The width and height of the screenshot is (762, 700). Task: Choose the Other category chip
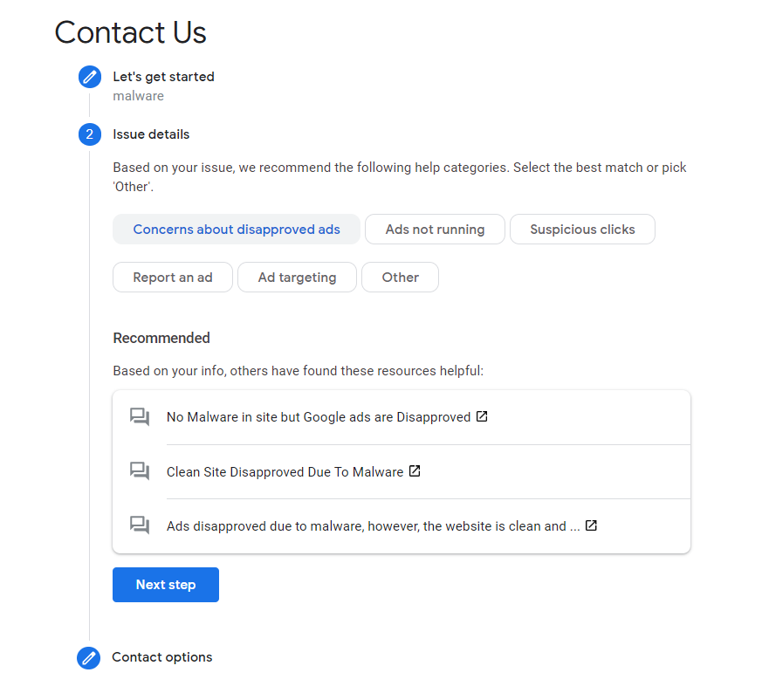[400, 278]
